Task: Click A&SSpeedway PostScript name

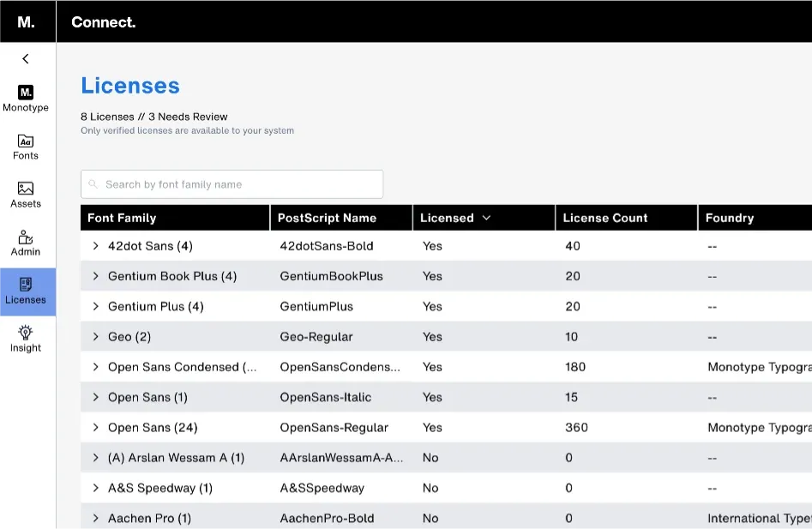Action: [x=322, y=488]
